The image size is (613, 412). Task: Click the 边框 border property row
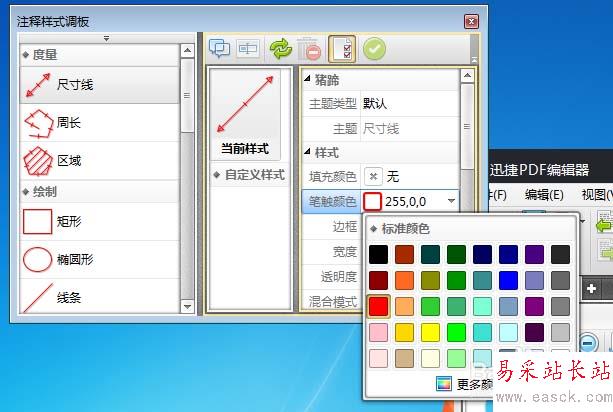coord(332,226)
